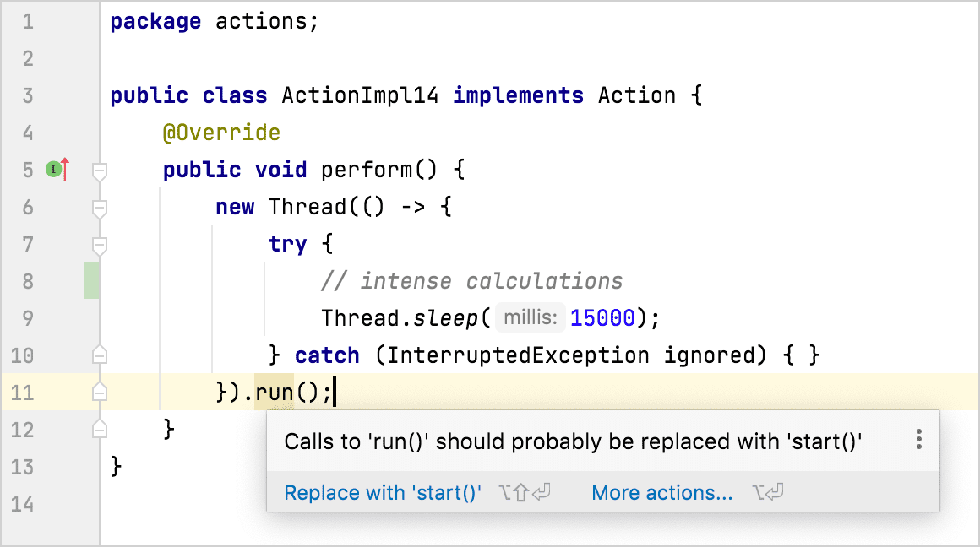This screenshot has height=547, width=980.
Task: Open the three-dot options in the inspection popup
Action: (919, 440)
